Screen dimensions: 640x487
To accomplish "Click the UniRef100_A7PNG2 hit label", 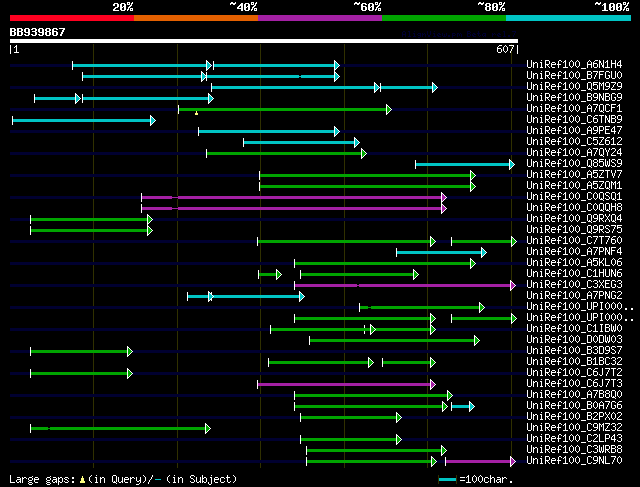I will (x=574, y=296).
